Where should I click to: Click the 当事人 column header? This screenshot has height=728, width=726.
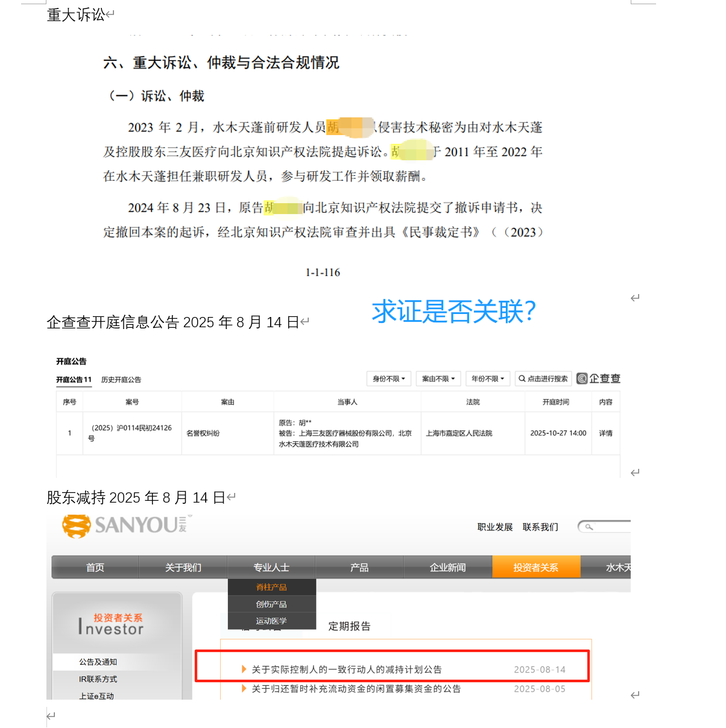(347, 402)
